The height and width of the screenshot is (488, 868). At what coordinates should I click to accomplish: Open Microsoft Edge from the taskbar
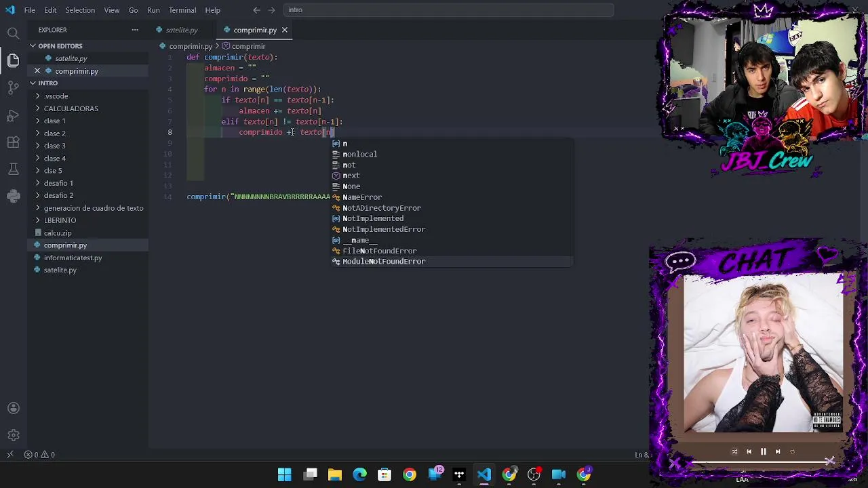[359, 474]
